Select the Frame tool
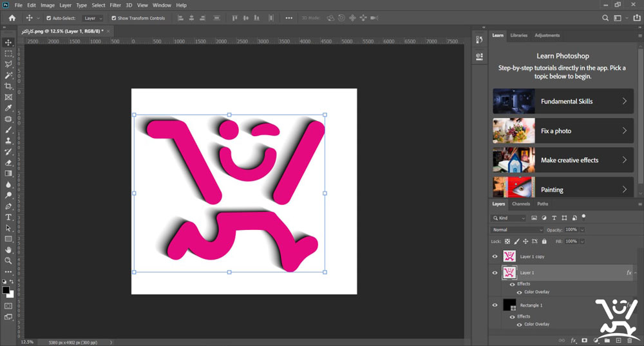The height and width of the screenshot is (346, 644). (8, 97)
